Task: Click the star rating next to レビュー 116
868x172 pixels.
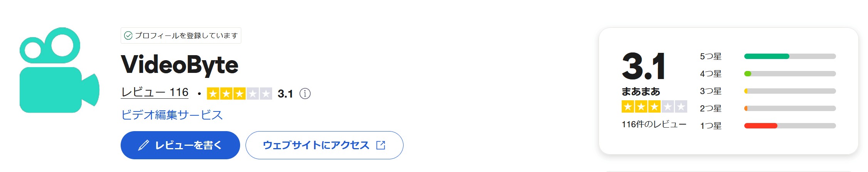Action: [239, 94]
